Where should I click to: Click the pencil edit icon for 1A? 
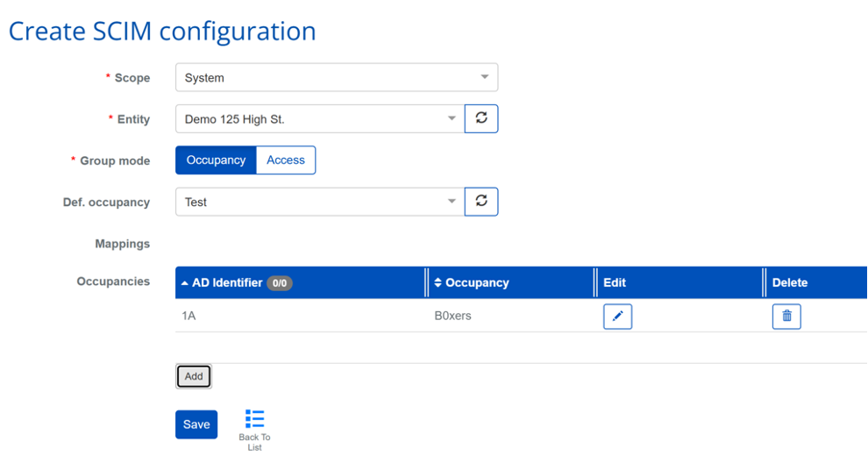click(617, 317)
